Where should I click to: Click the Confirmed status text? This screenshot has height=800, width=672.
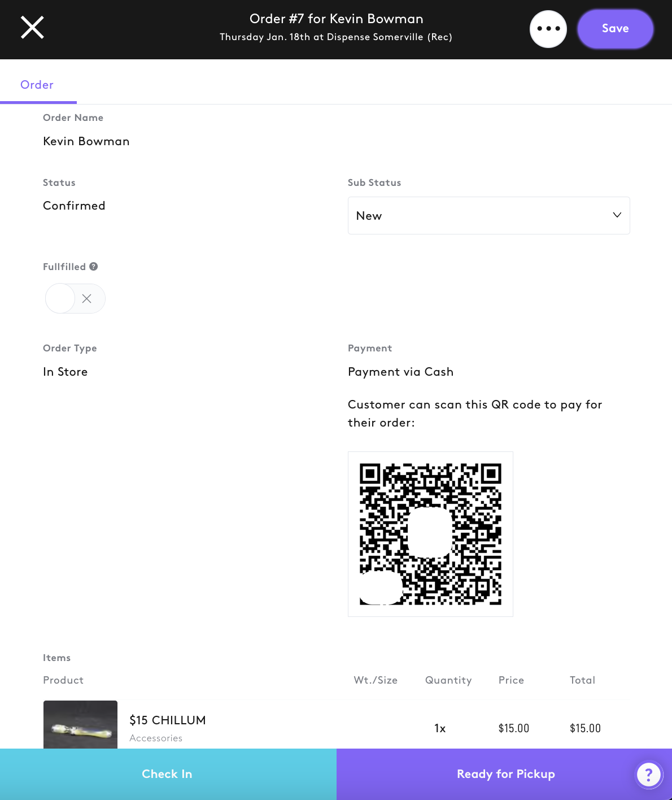tap(74, 206)
